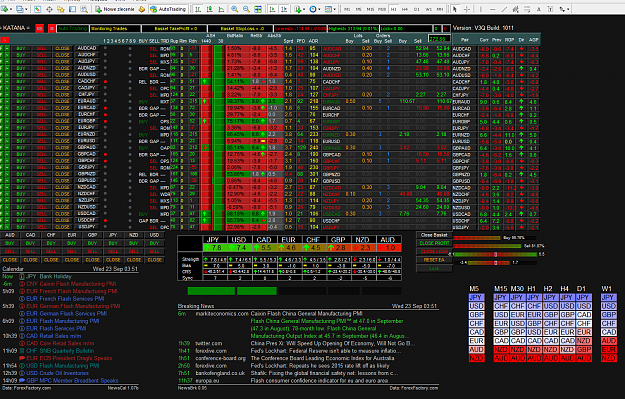
Task: Select the text tool
Action: (x=539, y=9)
